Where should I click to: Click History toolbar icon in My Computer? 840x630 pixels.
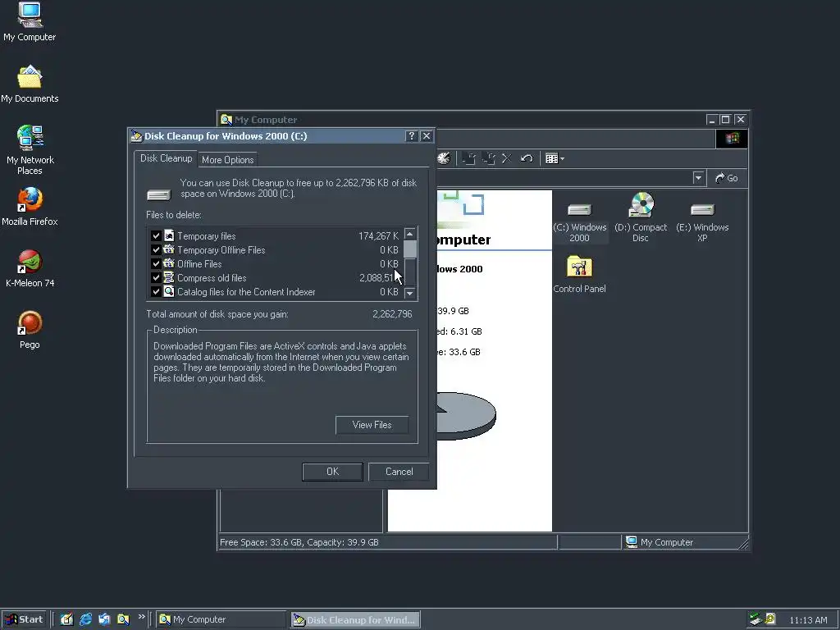point(444,158)
